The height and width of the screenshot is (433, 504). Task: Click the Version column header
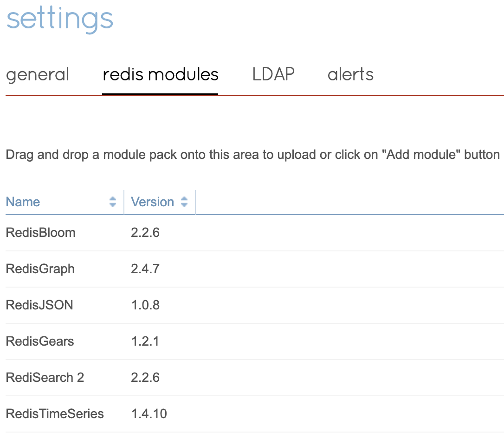point(152,202)
